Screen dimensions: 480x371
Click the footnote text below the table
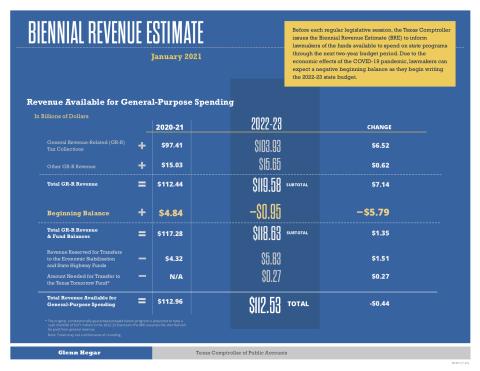coord(115,328)
